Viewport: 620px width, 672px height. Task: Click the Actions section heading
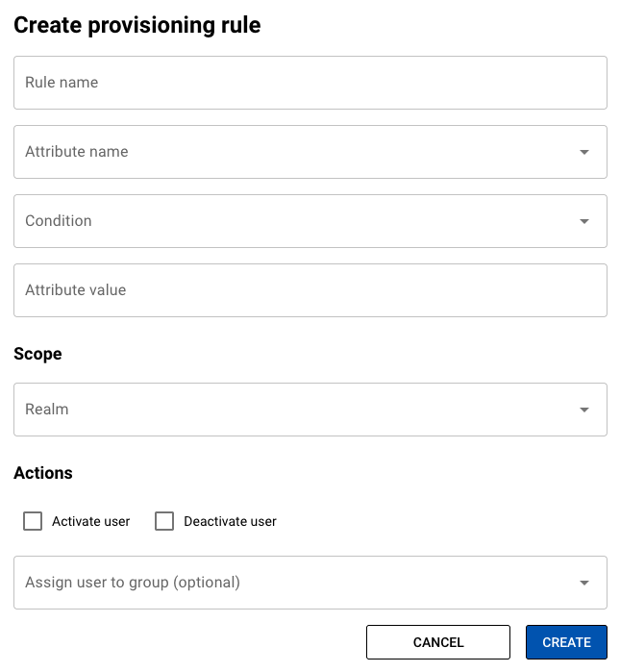point(43,473)
